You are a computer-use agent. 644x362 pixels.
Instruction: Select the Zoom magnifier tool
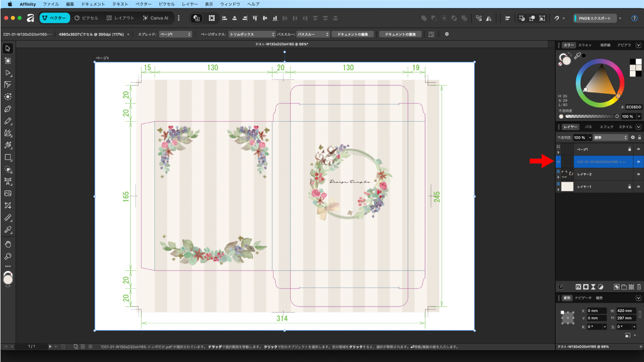point(8,256)
